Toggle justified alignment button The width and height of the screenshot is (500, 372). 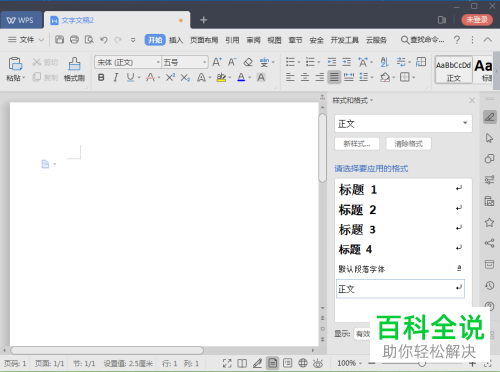tap(334, 77)
